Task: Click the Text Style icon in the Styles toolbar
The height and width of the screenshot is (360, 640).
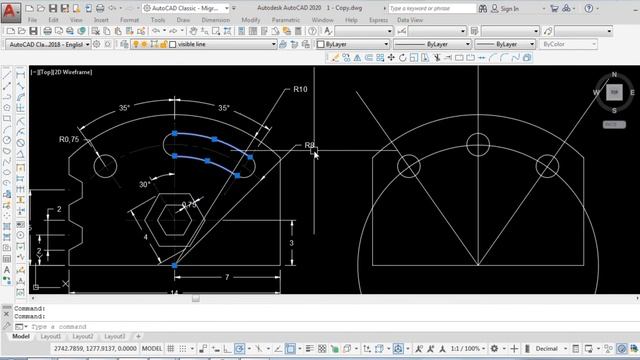Action: [x=328, y=31]
